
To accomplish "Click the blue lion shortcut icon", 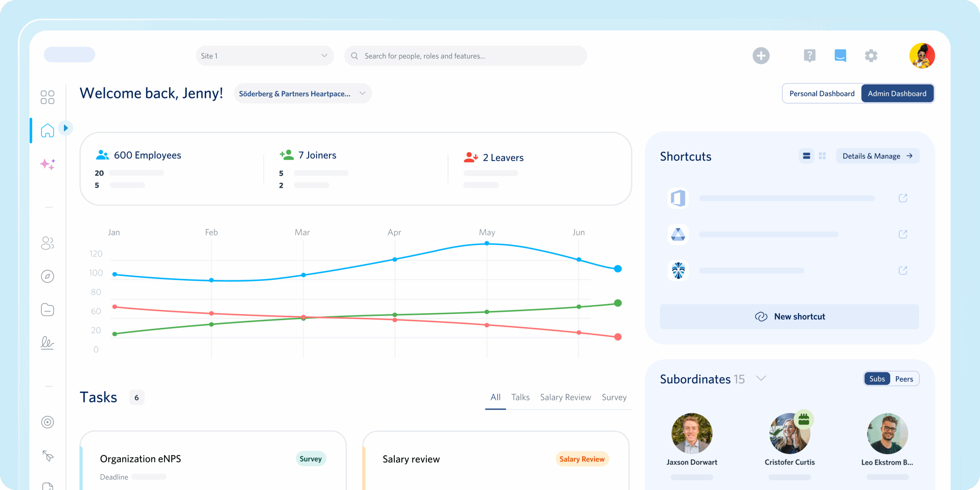I will point(678,271).
